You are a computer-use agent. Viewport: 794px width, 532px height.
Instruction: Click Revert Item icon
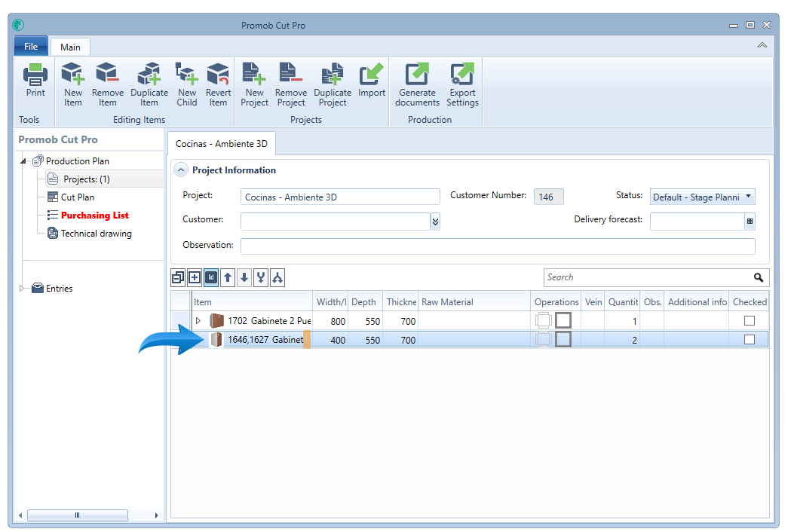(218, 74)
